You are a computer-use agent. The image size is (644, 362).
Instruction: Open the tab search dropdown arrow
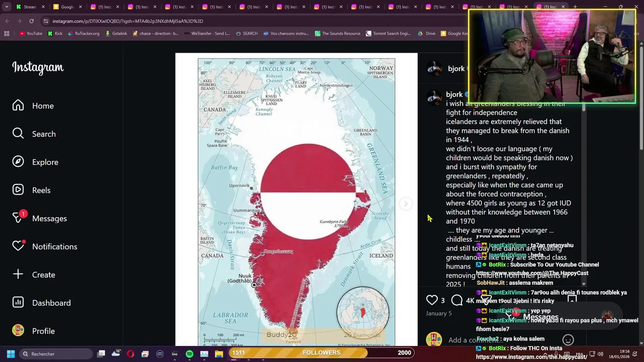click(7, 7)
